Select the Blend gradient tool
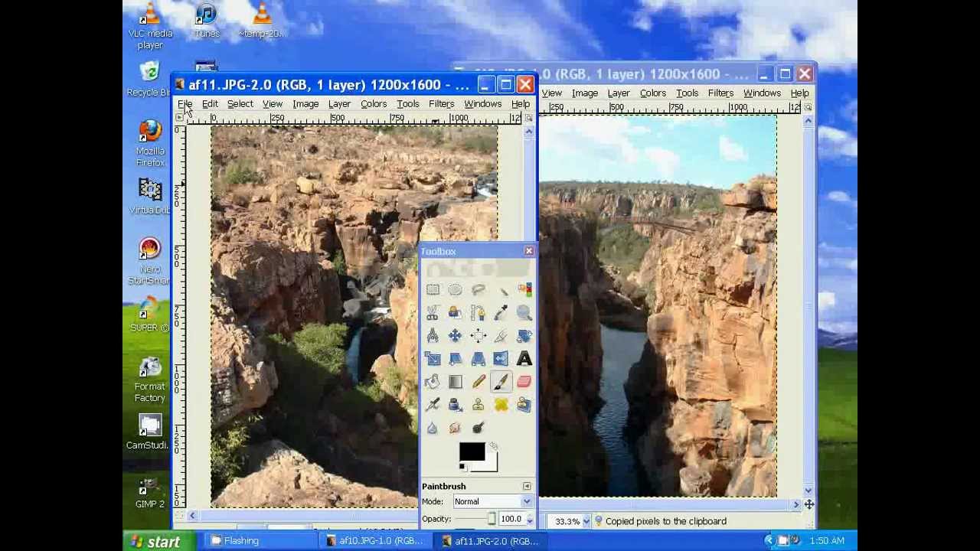This screenshot has width=980, height=551. (x=456, y=382)
